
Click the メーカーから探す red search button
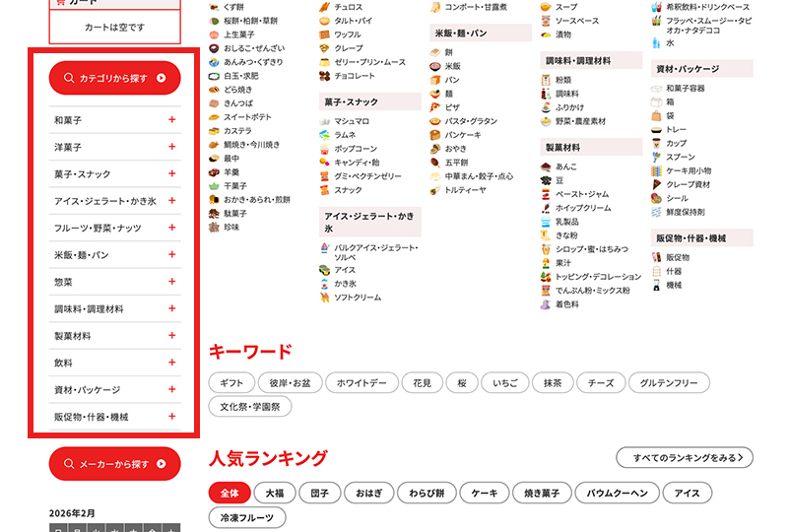[114, 464]
